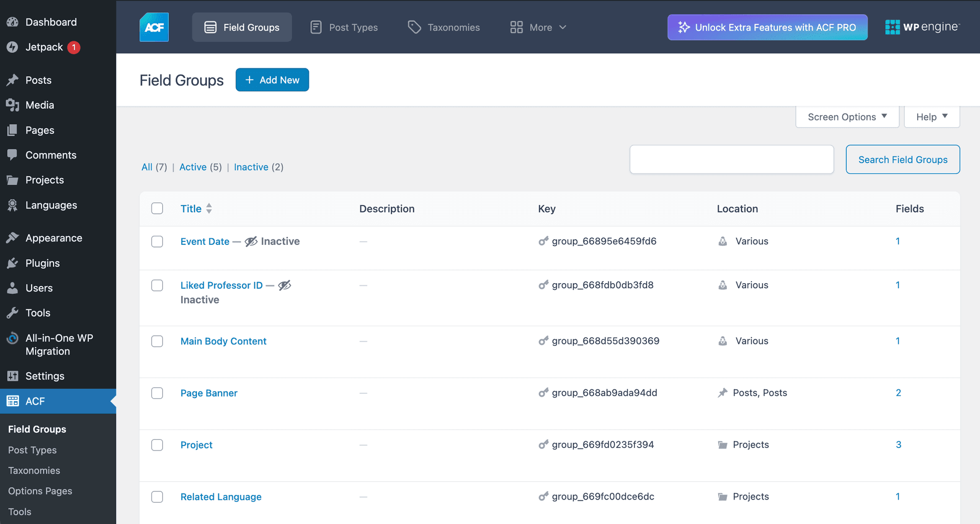
Task: Open the WP Engine site via its logo
Action: tap(922, 27)
